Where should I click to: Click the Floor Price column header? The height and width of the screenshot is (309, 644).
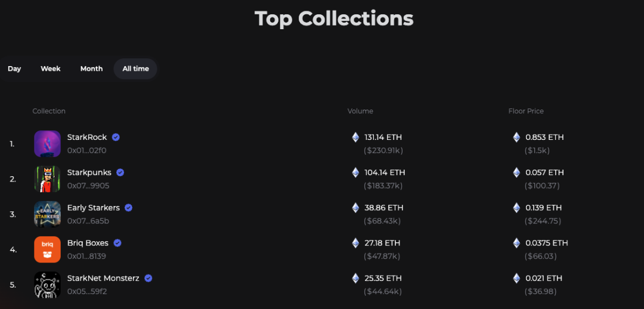click(x=526, y=111)
